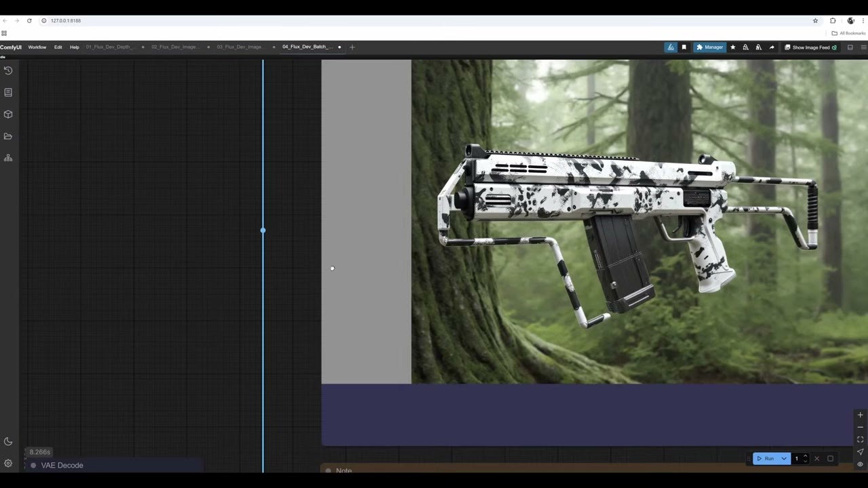Expand the Run button dropdown arrow
Viewport: 868px width, 488px height.
(x=784, y=459)
